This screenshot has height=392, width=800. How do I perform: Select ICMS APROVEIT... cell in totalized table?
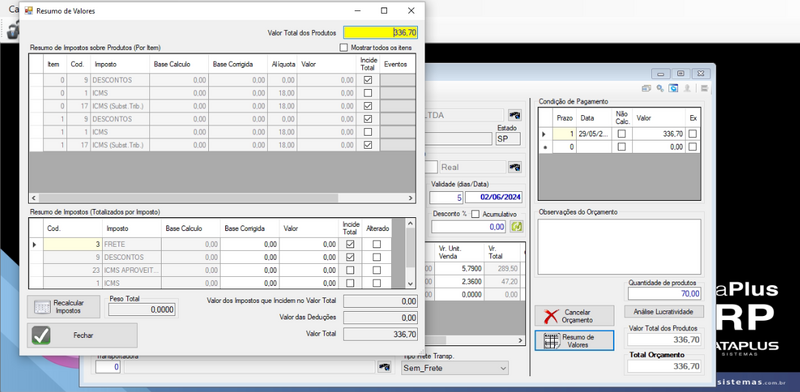point(132,270)
